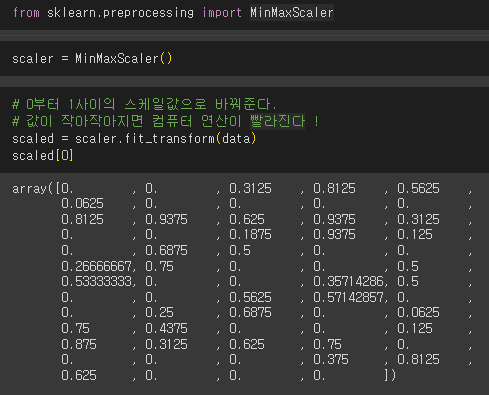
Task: Click the value 0.53333333 in output
Action: pos(96,282)
